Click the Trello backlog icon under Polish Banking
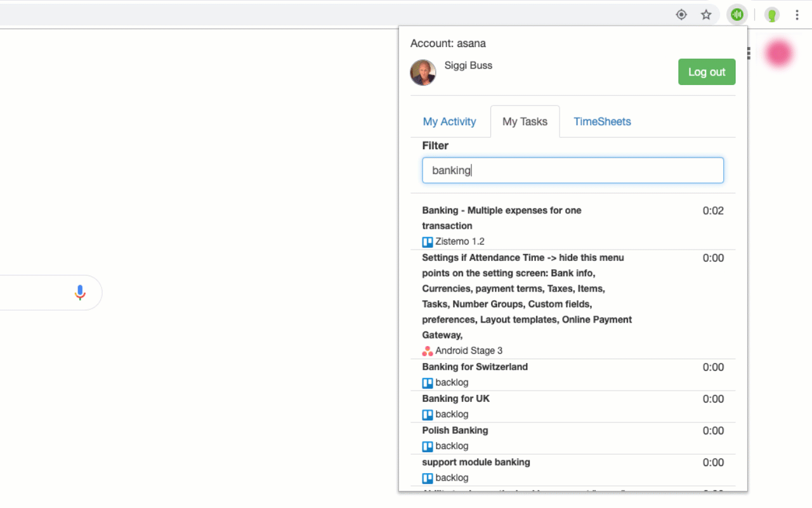Viewport: 812px width, 508px height. (427, 446)
